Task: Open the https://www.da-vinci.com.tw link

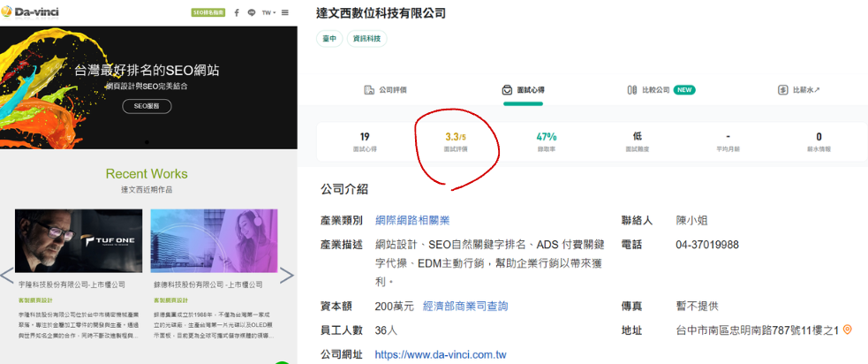Action: click(x=441, y=354)
